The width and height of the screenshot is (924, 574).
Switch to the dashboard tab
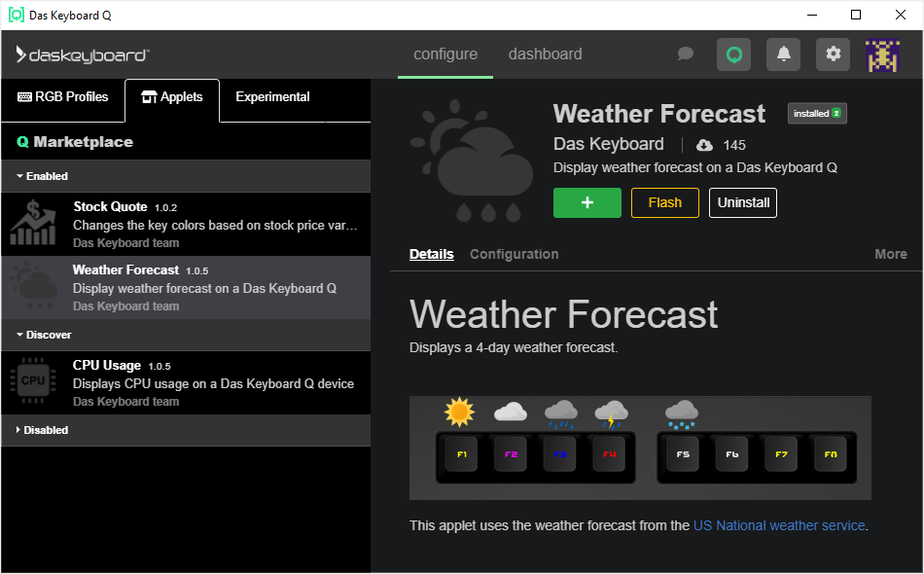coord(545,54)
